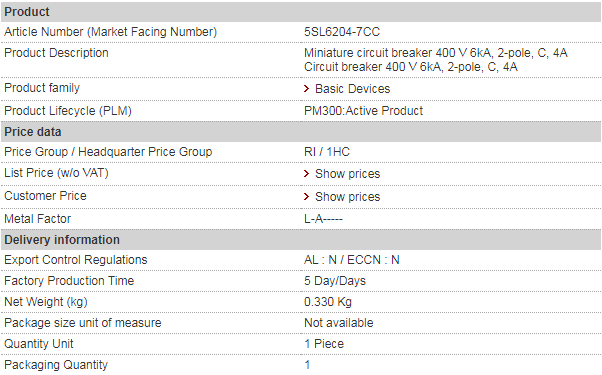Click the Not available package size value

pos(338,323)
